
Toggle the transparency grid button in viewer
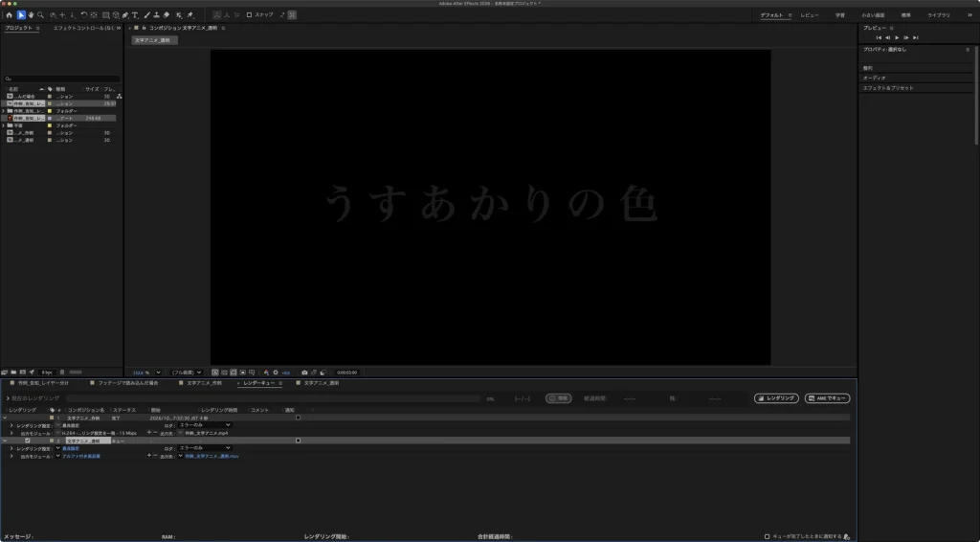[x=224, y=373]
